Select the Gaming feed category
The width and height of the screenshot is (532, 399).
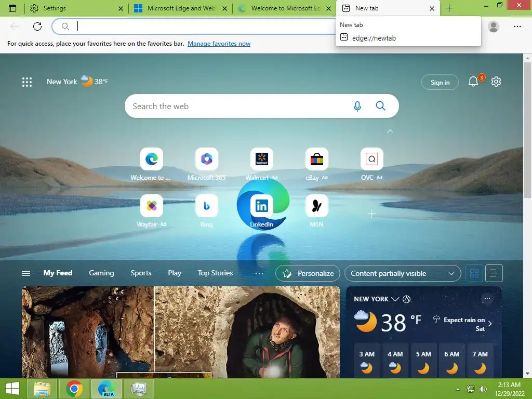101,273
